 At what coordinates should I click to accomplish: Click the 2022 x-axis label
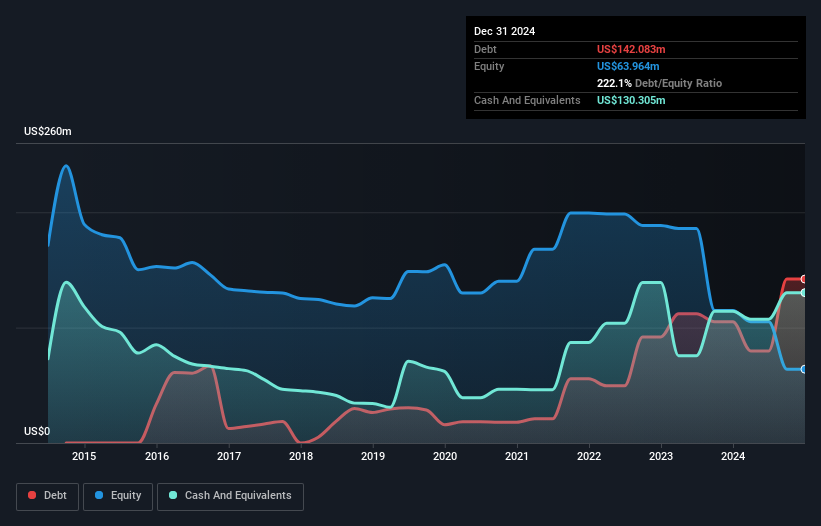coord(589,456)
